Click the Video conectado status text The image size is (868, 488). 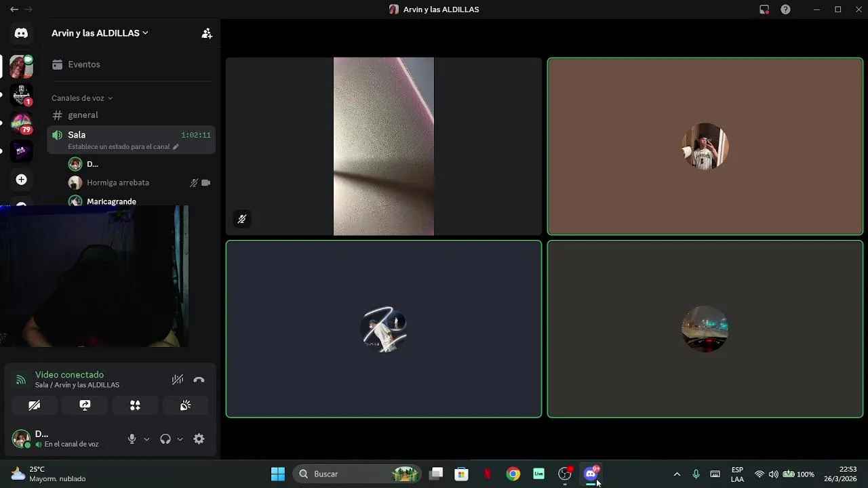click(69, 375)
